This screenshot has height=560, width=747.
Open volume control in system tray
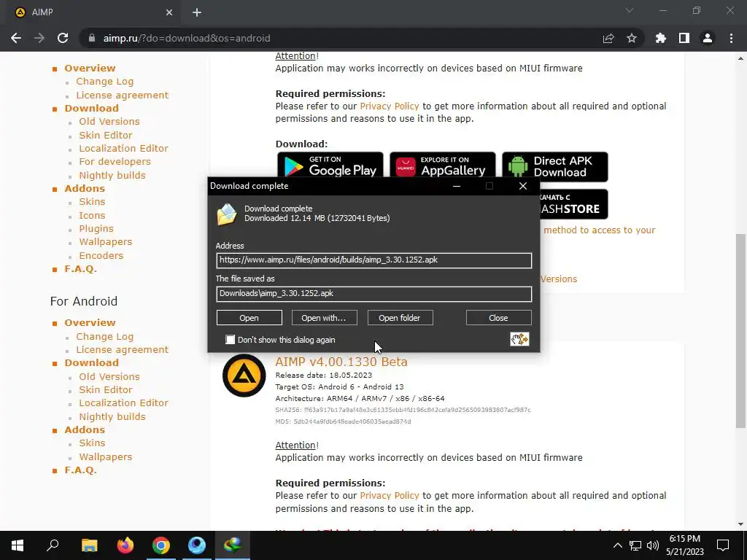[x=653, y=545]
